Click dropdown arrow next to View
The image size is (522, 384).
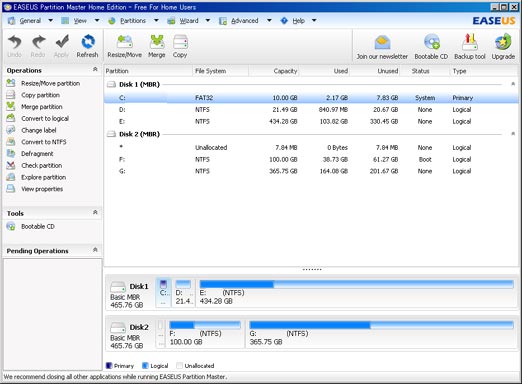(x=97, y=21)
